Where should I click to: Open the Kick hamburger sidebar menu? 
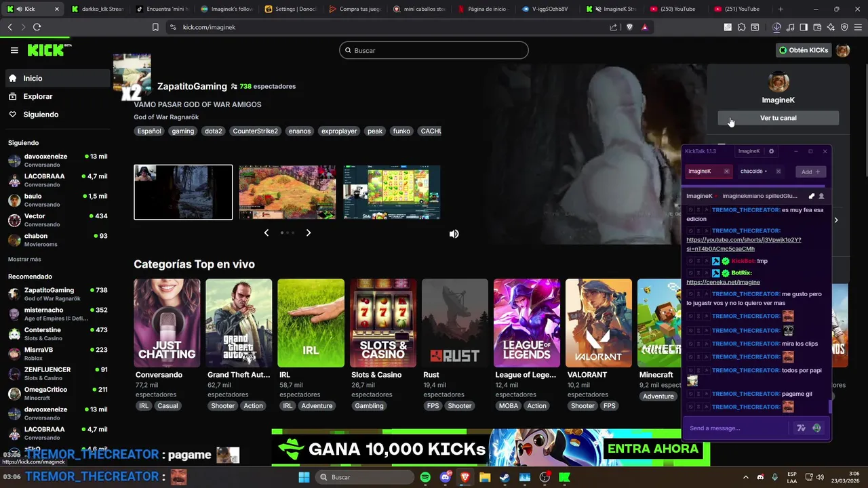(x=14, y=50)
